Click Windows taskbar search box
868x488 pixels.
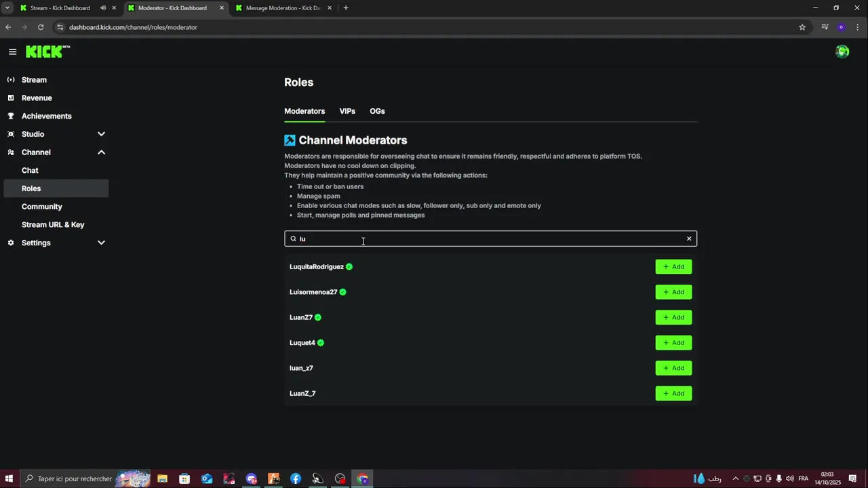click(x=85, y=479)
